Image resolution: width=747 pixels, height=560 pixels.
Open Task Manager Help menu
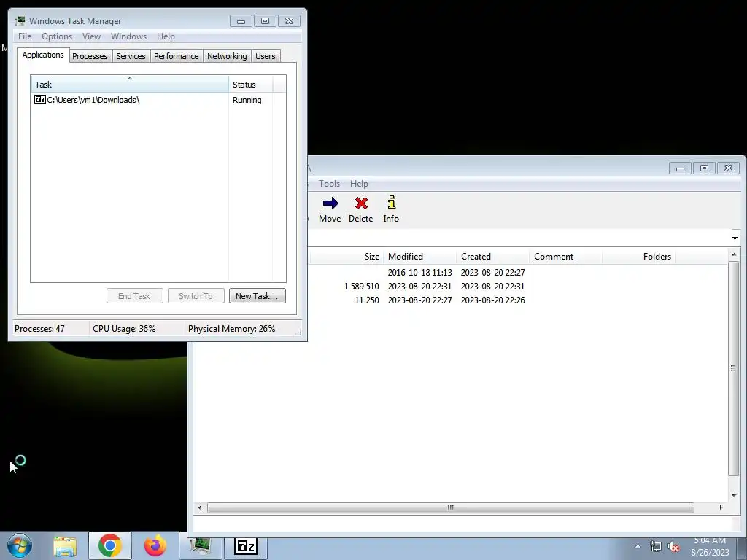click(x=166, y=36)
